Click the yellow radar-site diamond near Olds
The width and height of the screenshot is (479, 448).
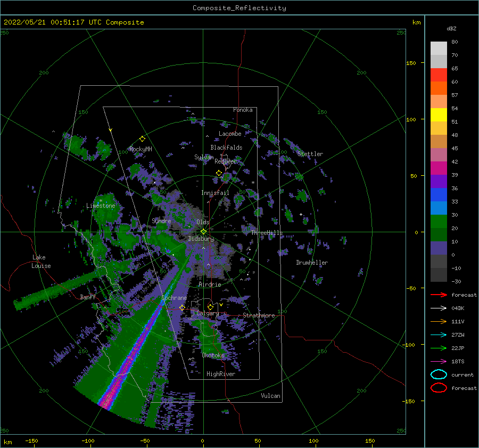pyautogui.click(x=203, y=232)
